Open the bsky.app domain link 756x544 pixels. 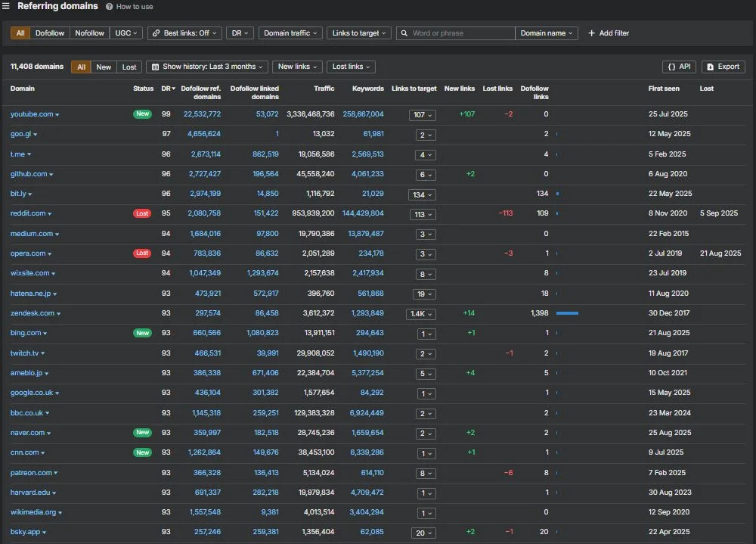pos(26,532)
